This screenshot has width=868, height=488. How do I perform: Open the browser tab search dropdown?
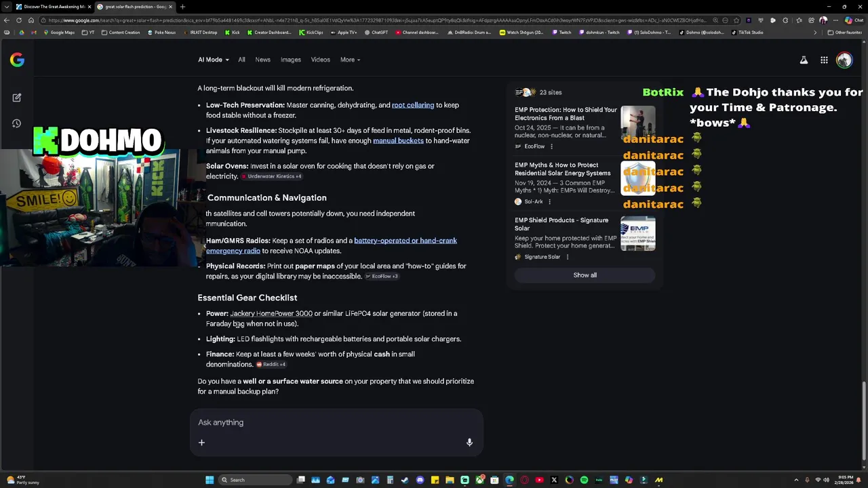tap(7, 7)
